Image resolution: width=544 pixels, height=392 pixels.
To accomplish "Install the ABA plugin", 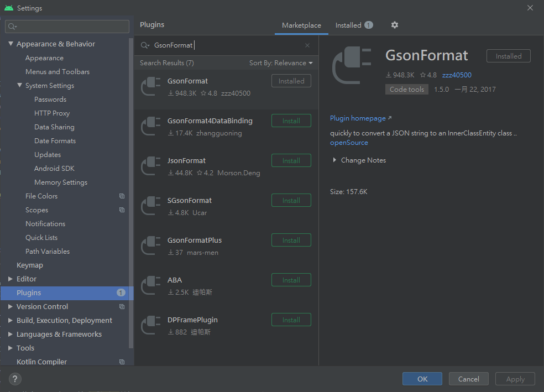I will [x=291, y=280].
